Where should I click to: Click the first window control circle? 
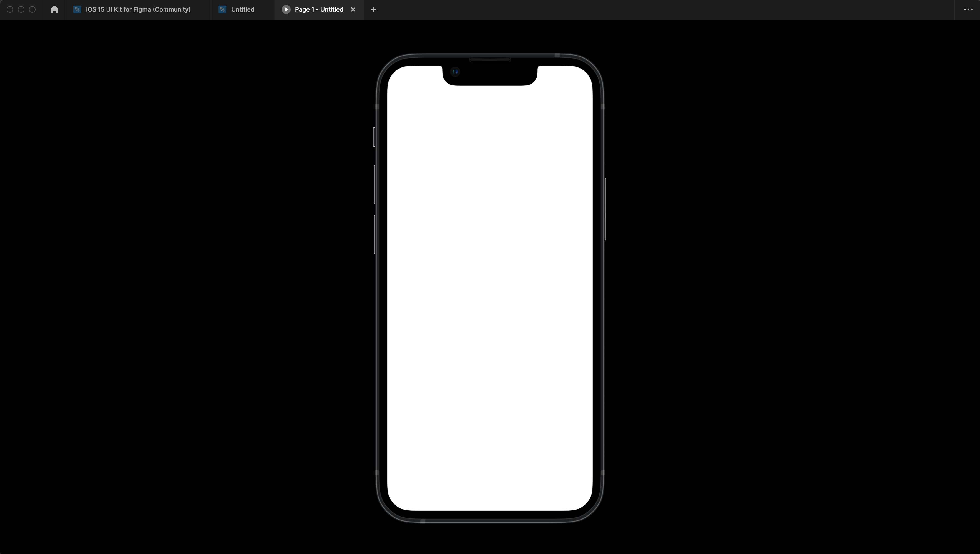tap(10, 9)
